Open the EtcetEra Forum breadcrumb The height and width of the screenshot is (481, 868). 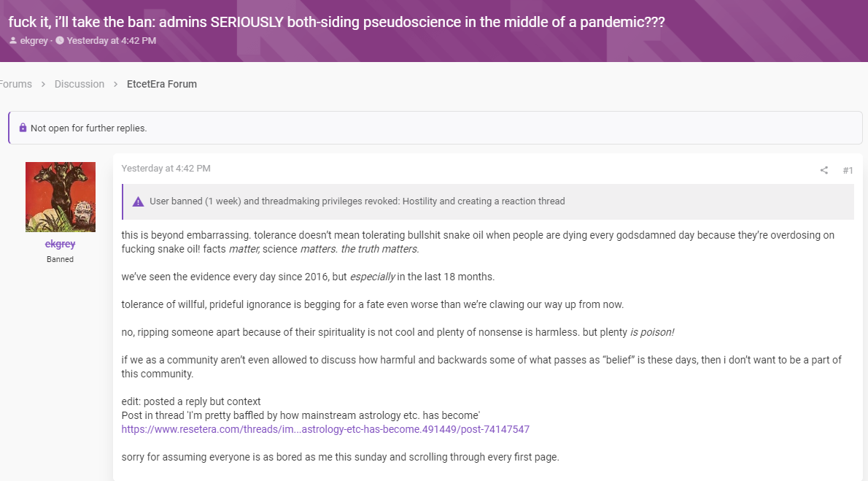(x=162, y=84)
